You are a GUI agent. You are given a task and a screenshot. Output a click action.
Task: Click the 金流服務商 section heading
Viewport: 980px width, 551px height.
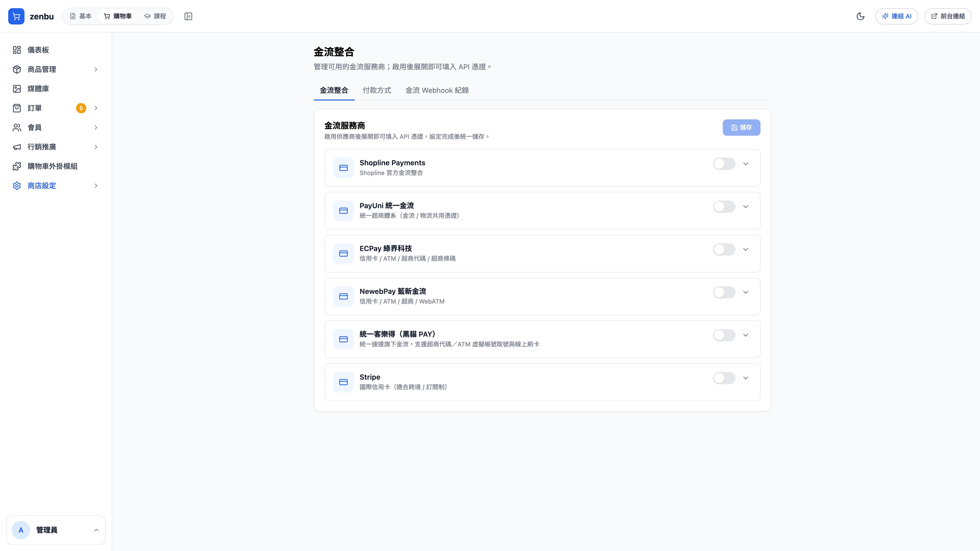[345, 126]
